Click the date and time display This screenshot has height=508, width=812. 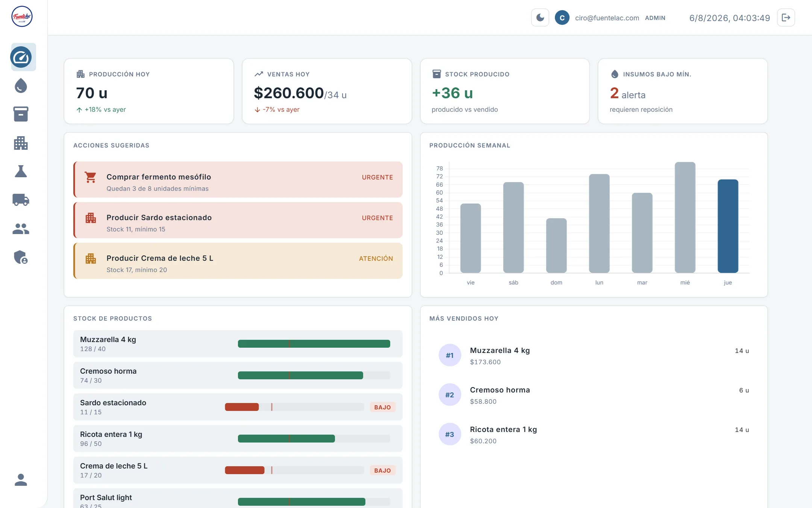click(730, 18)
